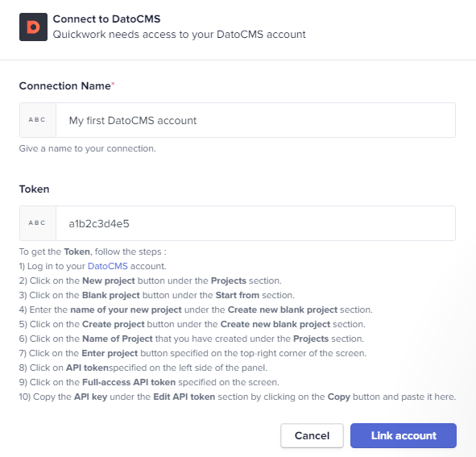Click the Connect to DatoCMS heading
This screenshot has height=457, width=476.
tap(106, 19)
